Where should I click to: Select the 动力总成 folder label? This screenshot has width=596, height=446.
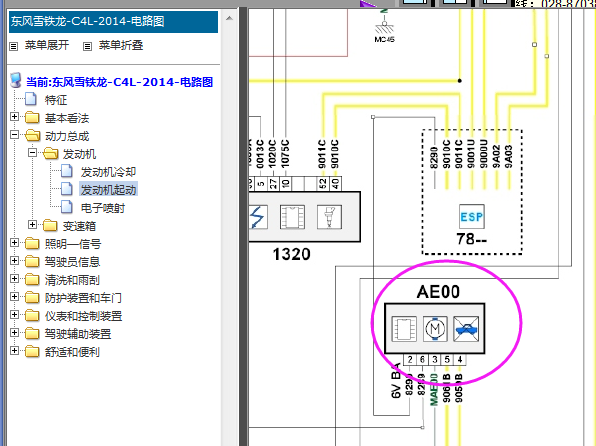tap(67, 136)
